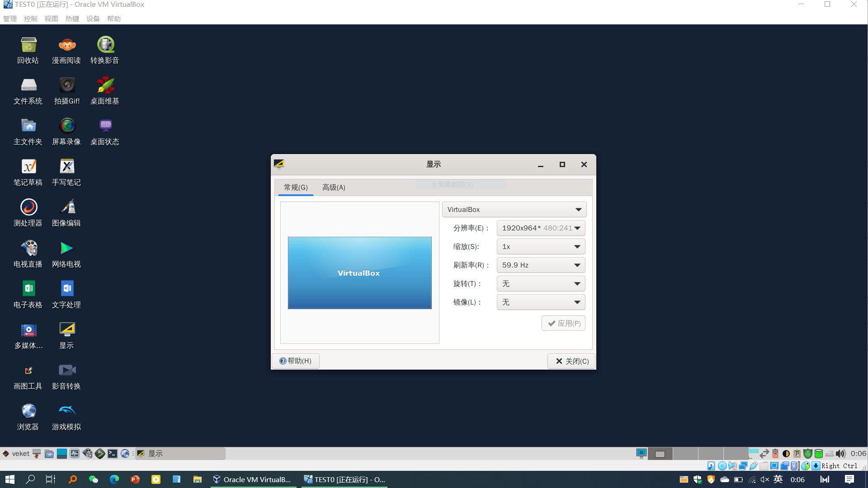Open the 帮助 menu in VirtualBox
Image resolution: width=868 pixels, height=488 pixels.
[114, 19]
